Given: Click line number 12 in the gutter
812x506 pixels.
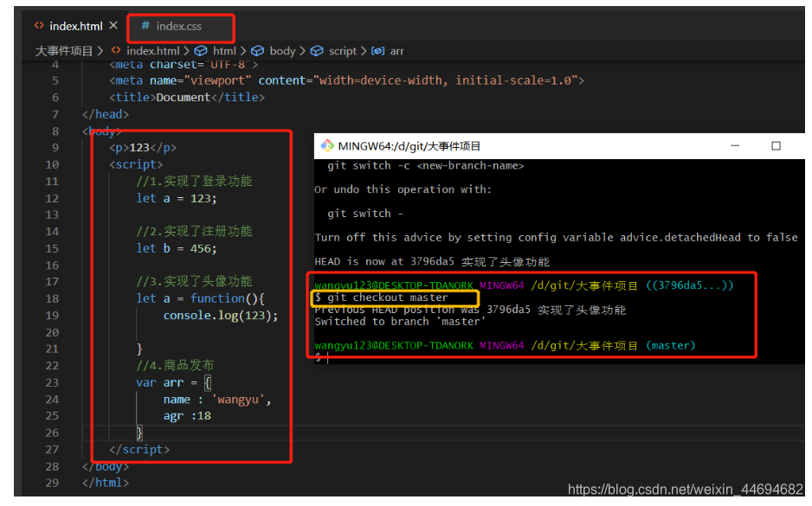Looking at the screenshot, I should click(x=52, y=198).
